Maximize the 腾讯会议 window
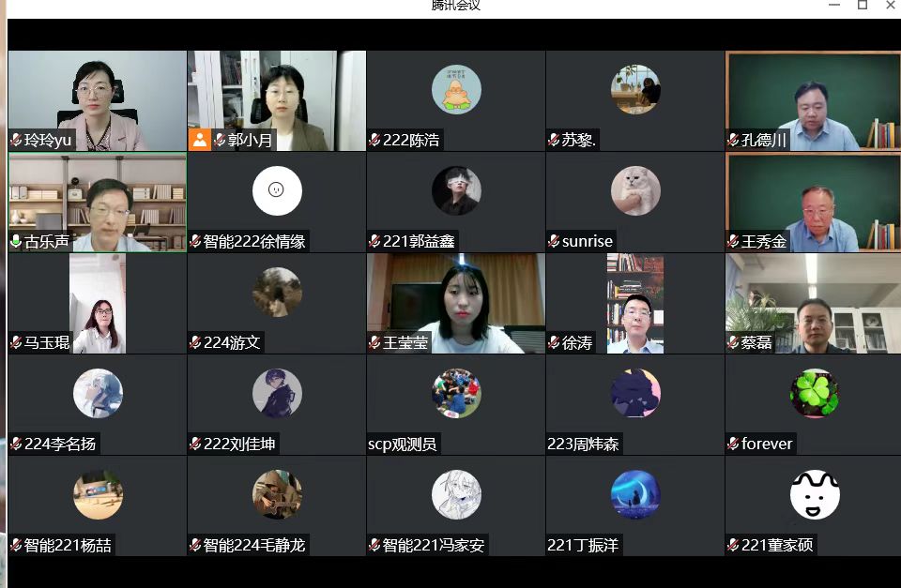This screenshot has width=901, height=588. click(x=863, y=5)
